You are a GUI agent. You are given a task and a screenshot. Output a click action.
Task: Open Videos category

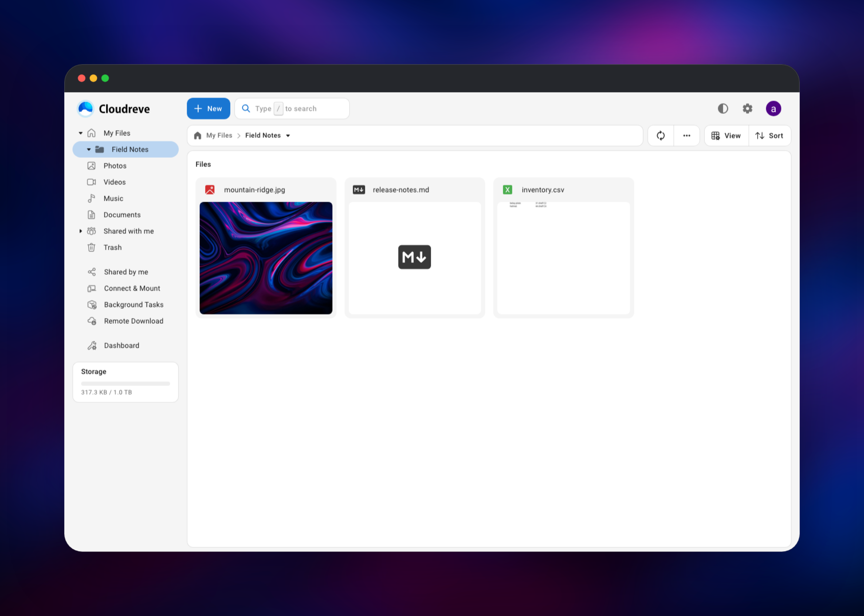[x=126, y=182]
